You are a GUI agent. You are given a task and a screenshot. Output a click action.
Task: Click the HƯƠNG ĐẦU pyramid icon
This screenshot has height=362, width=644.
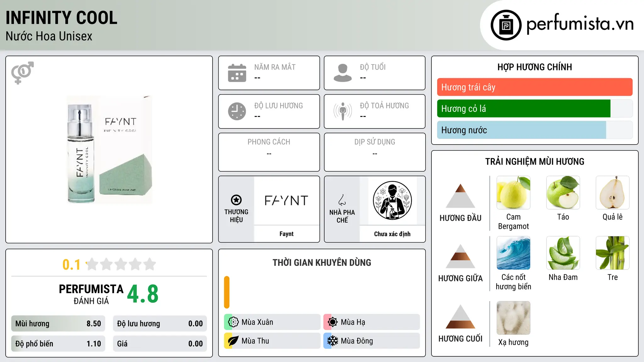click(x=460, y=196)
